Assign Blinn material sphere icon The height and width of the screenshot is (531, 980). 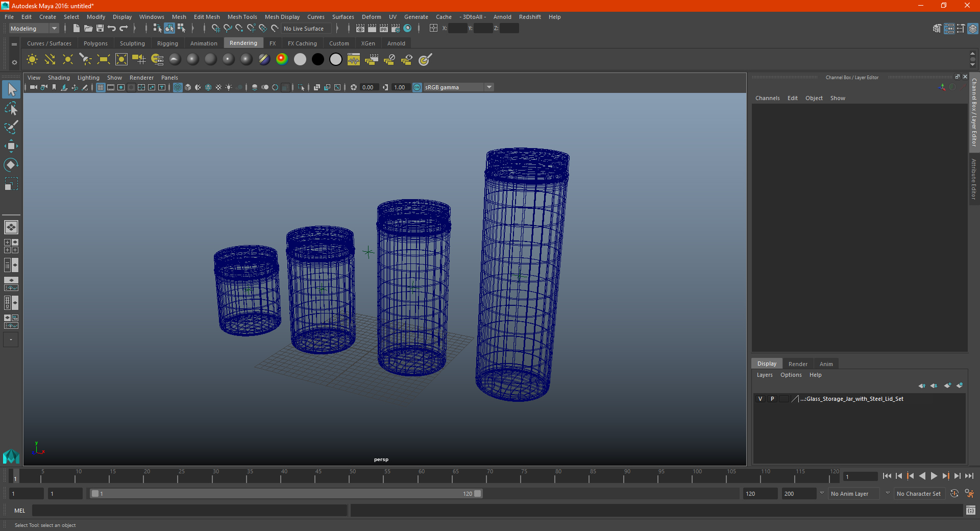point(193,60)
